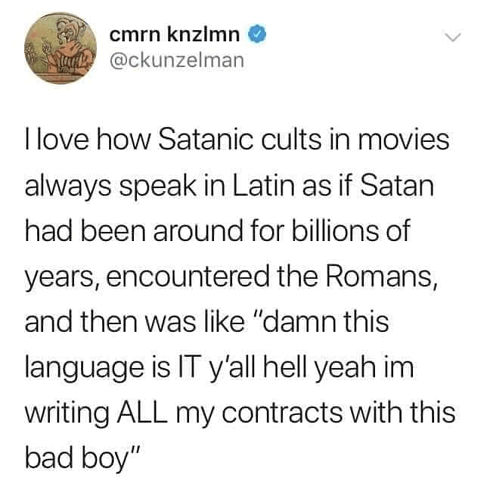Visit the @ckunzelman handle link
This screenshot has height=499, width=484.
(177, 60)
